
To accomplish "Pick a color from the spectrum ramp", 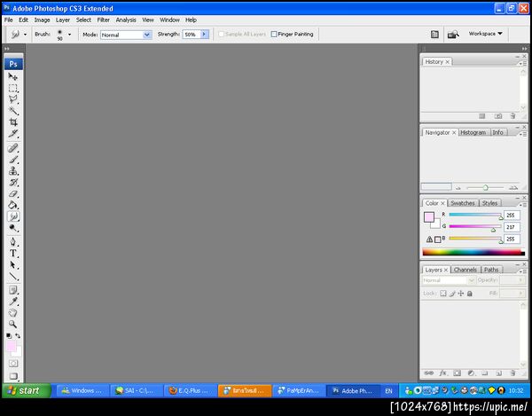I will (473, 252).
